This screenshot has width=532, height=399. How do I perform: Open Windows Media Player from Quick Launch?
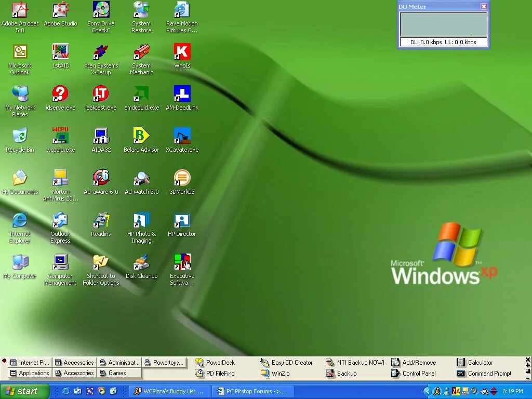(101, 391)
